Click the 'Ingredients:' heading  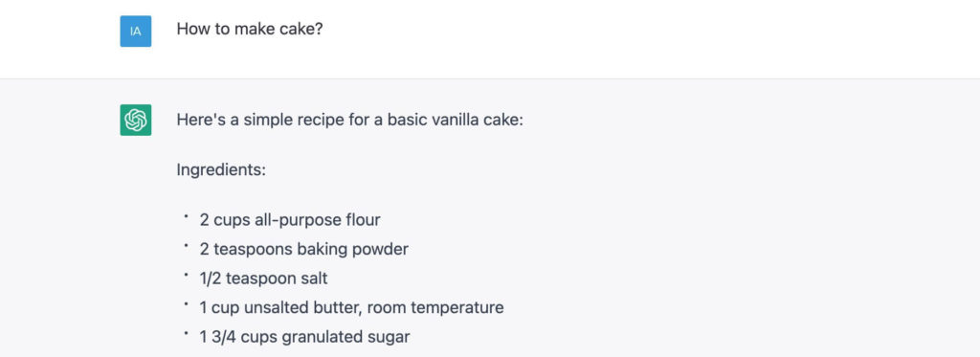point(221,170)
